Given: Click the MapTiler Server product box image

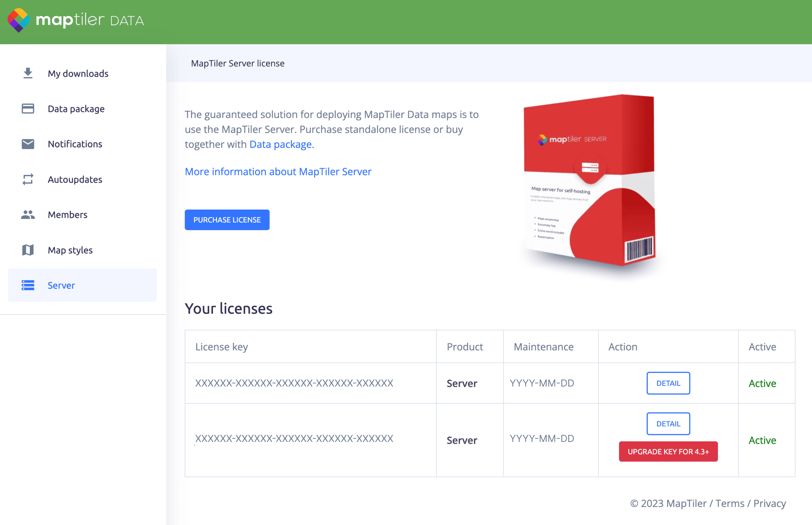Looking at the screenshot, I should point(589,181).
